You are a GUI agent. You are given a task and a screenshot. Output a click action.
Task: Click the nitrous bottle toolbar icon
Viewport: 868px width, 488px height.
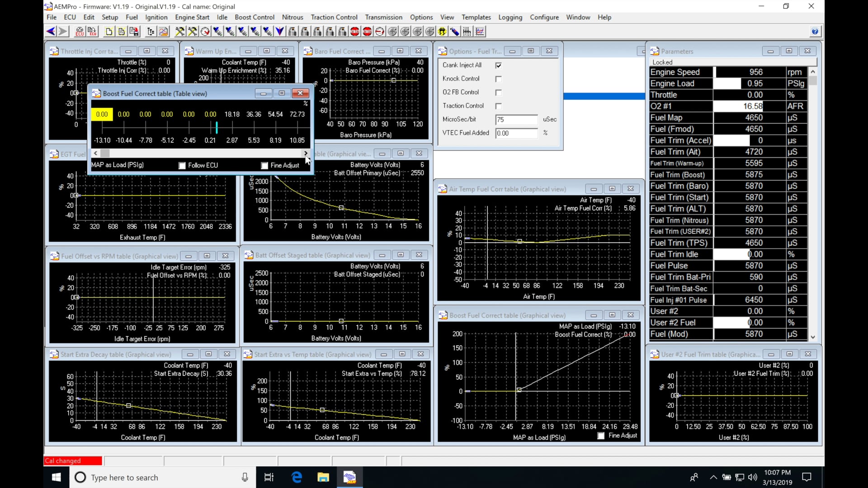pos(454,32)
